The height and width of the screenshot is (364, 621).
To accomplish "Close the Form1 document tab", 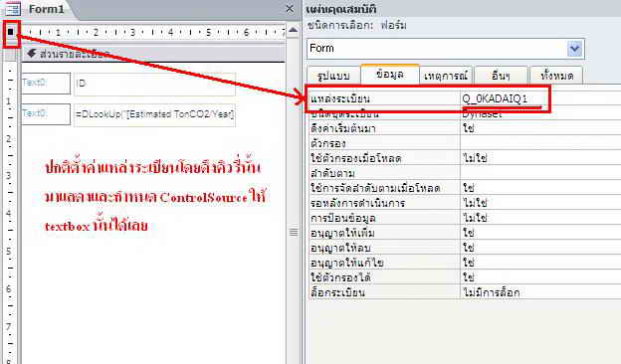I will point(290,9).
